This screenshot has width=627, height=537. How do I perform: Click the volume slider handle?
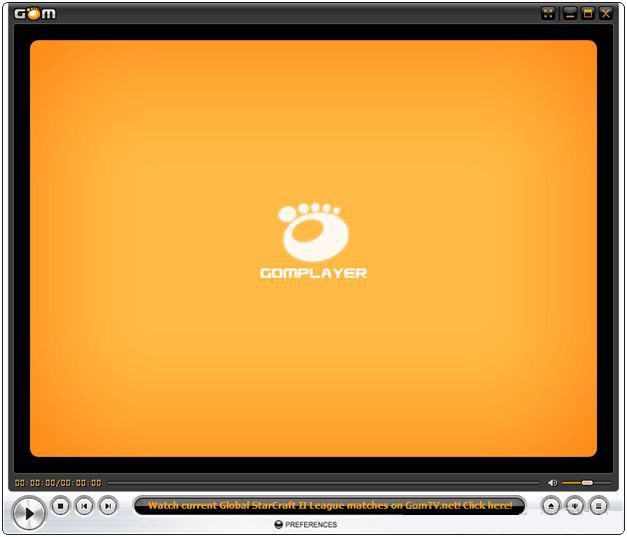[587, 483]
